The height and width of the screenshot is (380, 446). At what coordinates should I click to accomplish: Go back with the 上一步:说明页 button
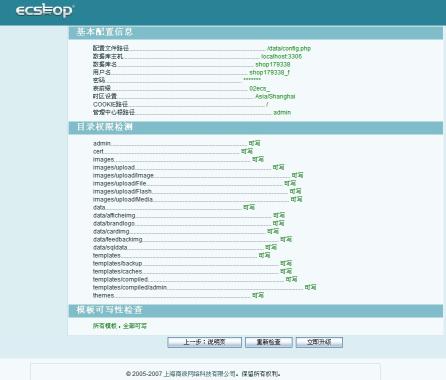(204, 342)
